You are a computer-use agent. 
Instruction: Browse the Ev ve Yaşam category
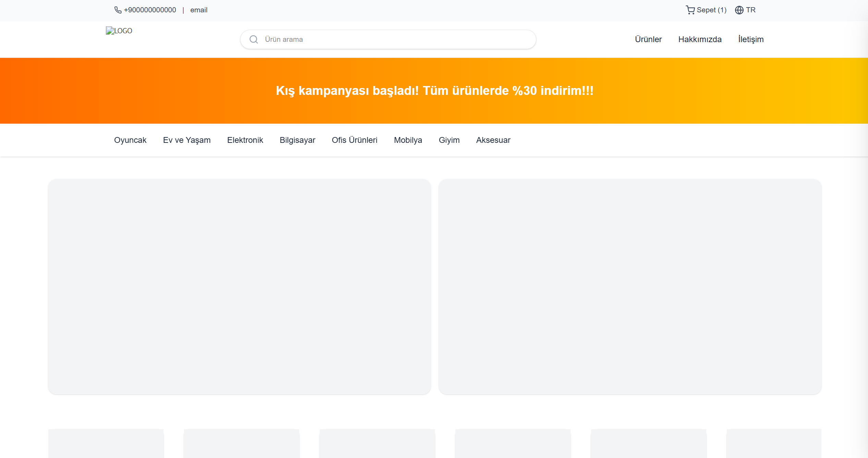click(x=187, y=140)
